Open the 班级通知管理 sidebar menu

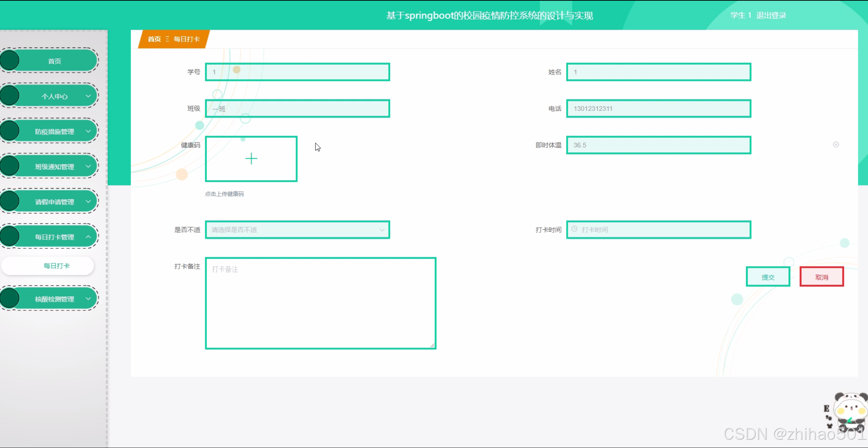pos(54,167)
